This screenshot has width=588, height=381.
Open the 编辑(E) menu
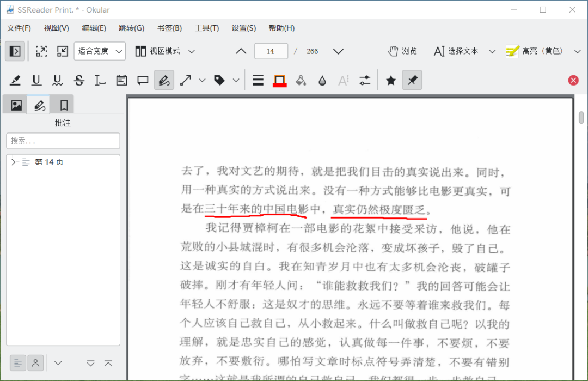point(94,28)
